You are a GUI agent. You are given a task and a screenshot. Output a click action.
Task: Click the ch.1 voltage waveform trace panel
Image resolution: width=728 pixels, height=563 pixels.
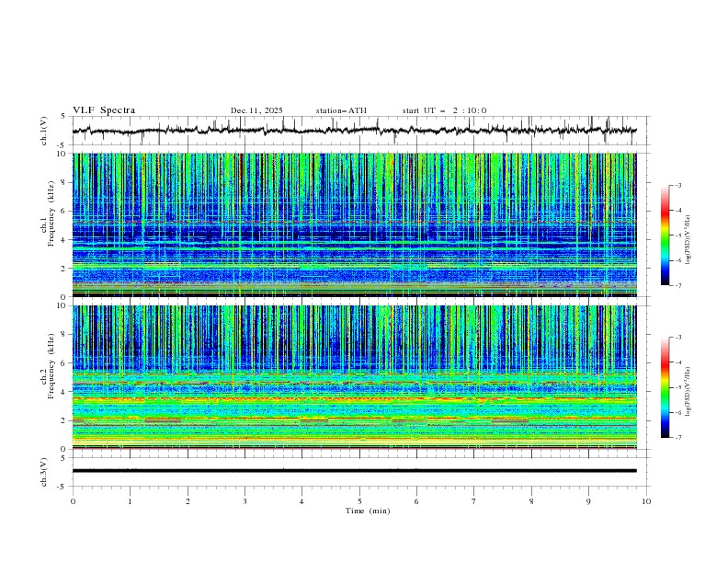click(360, 131)
